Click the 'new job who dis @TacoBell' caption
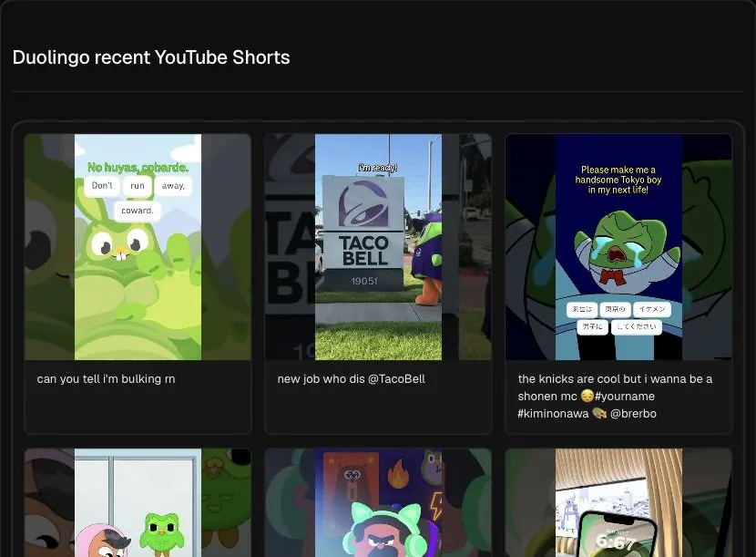The width and height of the screenshot is (756, 557). coord(351,379)
